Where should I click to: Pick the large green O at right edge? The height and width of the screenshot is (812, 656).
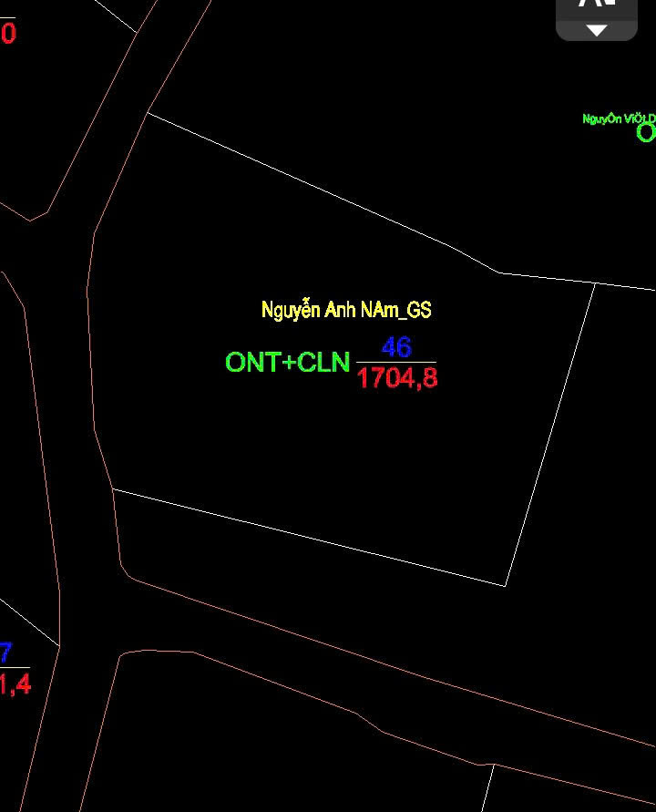[x=645, y=133]
